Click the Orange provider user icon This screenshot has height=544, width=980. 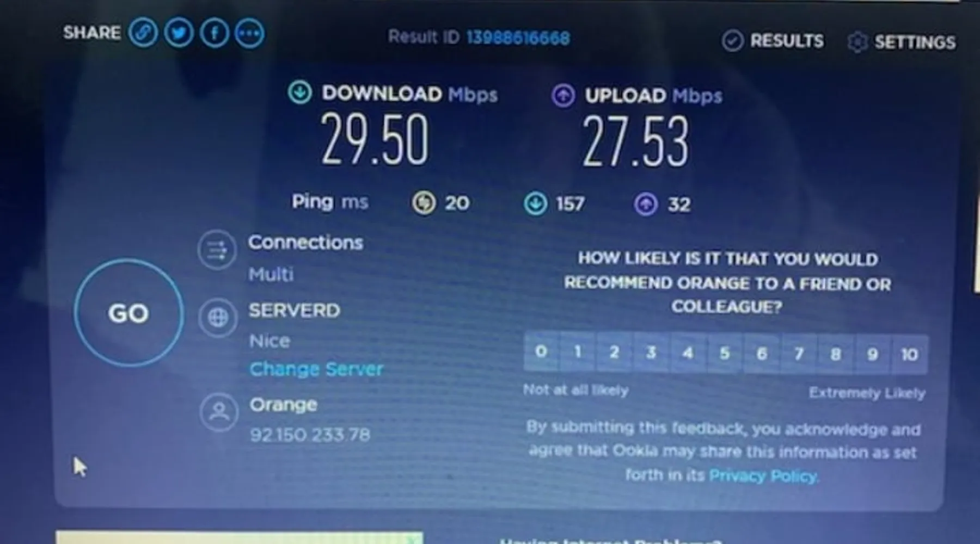point(219,412)
